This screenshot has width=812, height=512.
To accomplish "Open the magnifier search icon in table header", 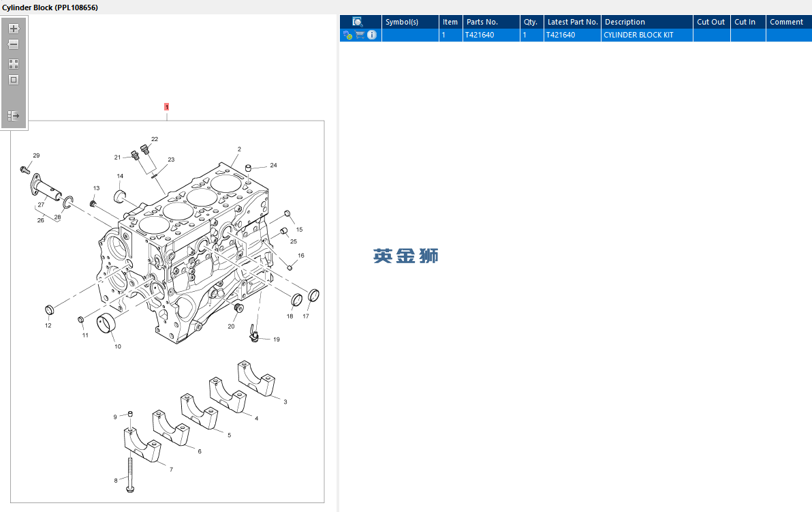I will pyautogui.click(x=358, y=22).
